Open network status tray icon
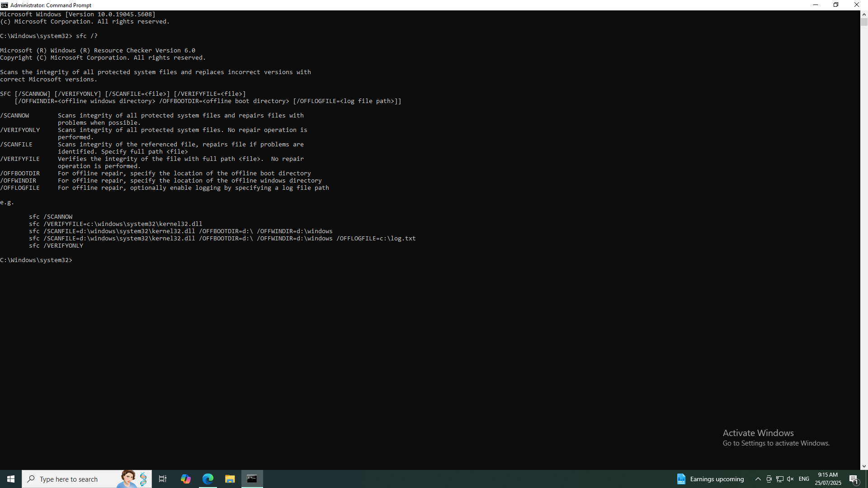The width and height of the screenshot is (868, 488). [x=780, y=479]
